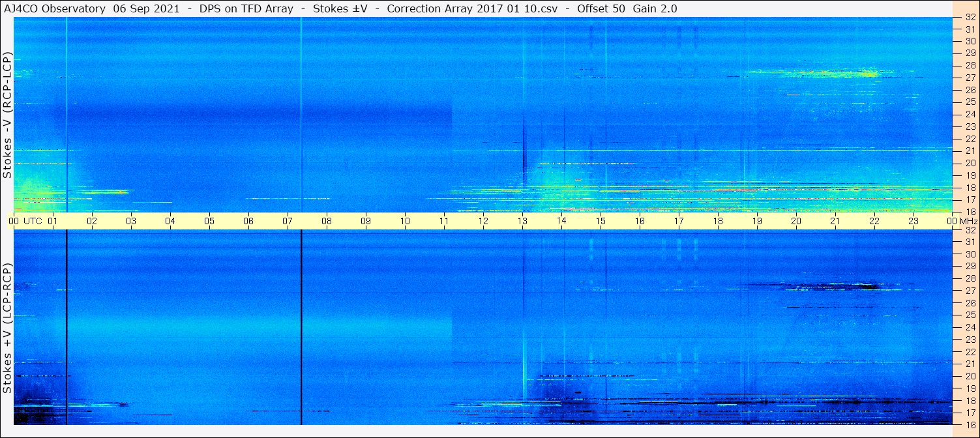Select the 17 MHz label of the Stokes +V panel
The height and width of the screenshot is (438, 980).
pyautogui.click(x=970, y=413)
